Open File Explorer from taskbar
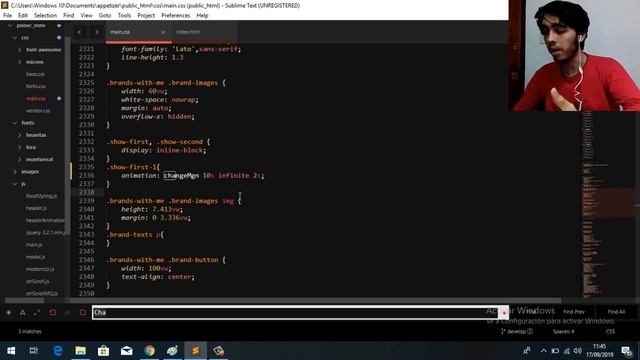 click(x=80, y=351)
